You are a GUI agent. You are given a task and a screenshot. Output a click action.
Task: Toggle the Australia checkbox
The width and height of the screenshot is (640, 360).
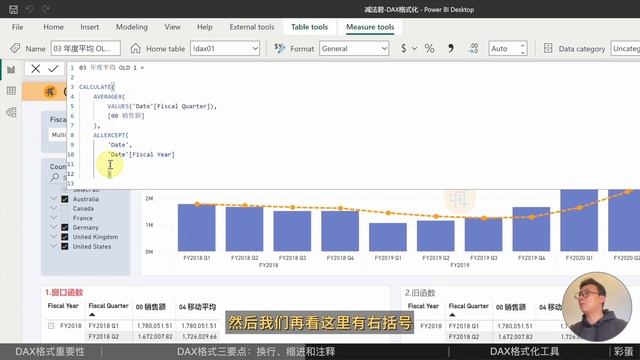64,199
